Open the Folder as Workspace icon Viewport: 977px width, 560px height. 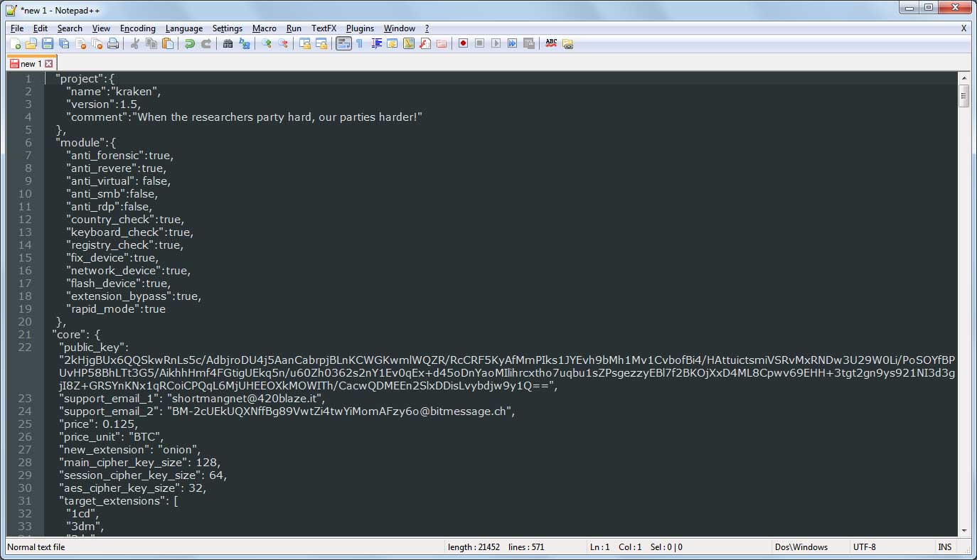pyautogui.click(x=442, y=43)
